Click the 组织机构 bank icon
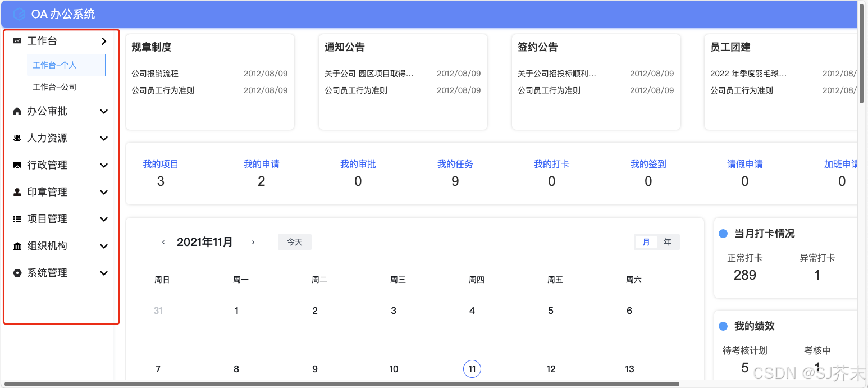This screenshot has width=868, height=388. (x=17, y=246)
